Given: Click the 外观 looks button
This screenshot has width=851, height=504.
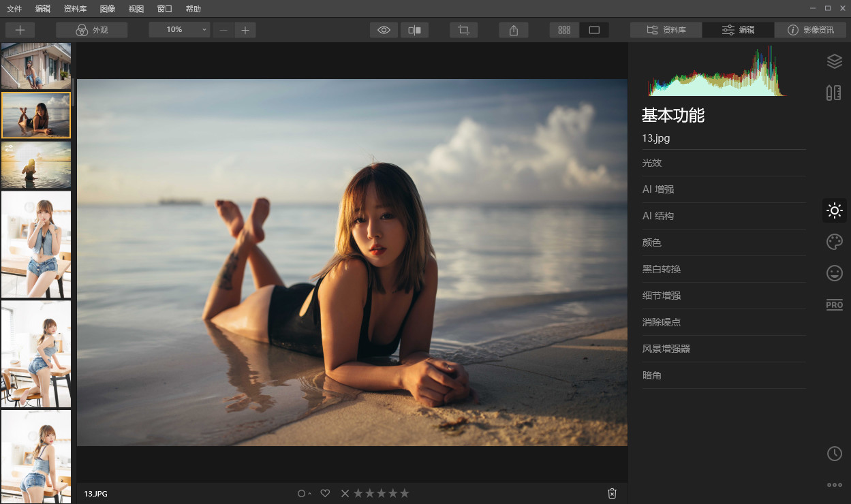Looking at the screenshot, I should (x=92, y=30).
